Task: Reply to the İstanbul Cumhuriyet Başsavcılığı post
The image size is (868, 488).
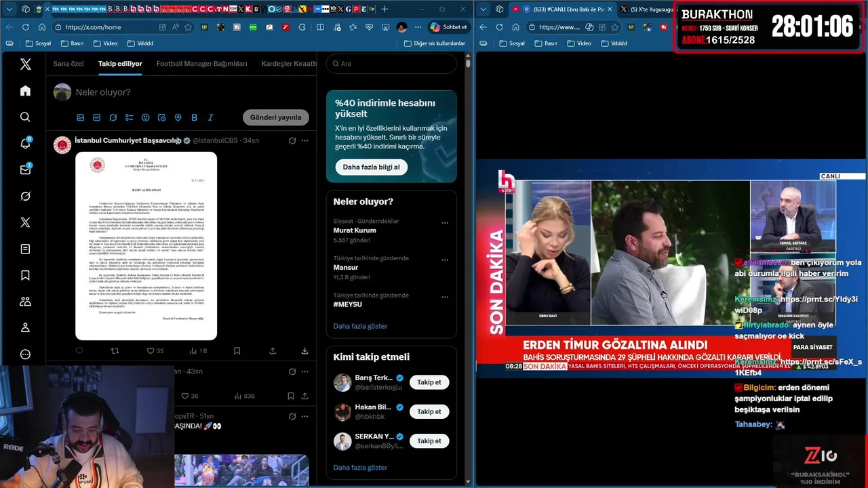Action: (x=79, y=351)
